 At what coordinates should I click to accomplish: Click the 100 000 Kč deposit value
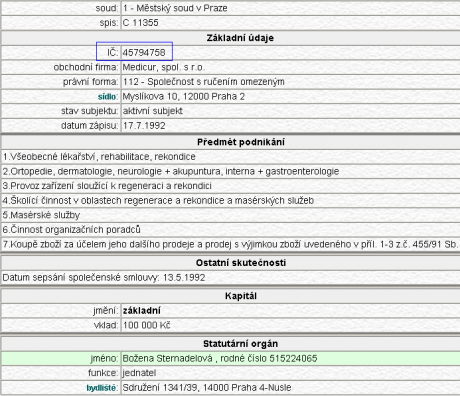(146, 325)
